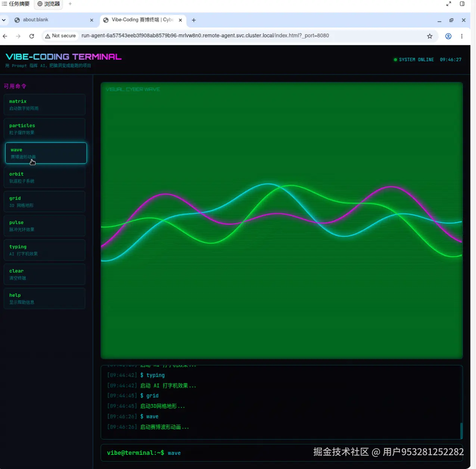Open the browser profile icon
The width and height of the screenshot is (476, 469).
(448, 36)
